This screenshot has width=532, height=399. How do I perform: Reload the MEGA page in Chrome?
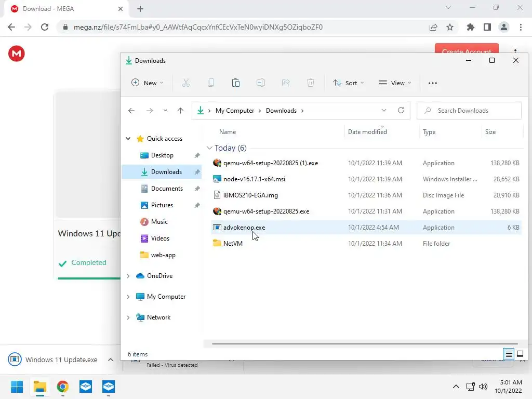tap(45, 27)
